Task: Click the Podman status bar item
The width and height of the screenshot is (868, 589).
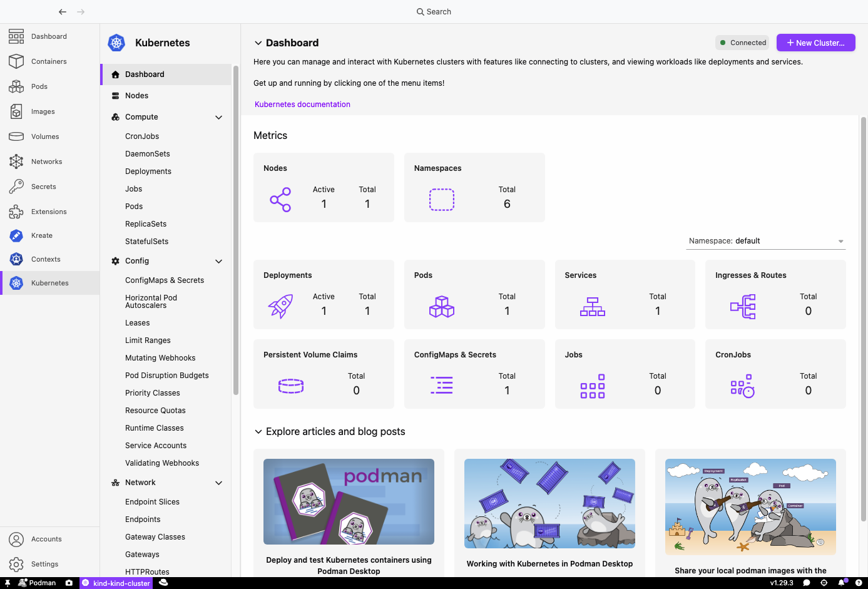Action: pyautogui.click(x=37, y=583)
